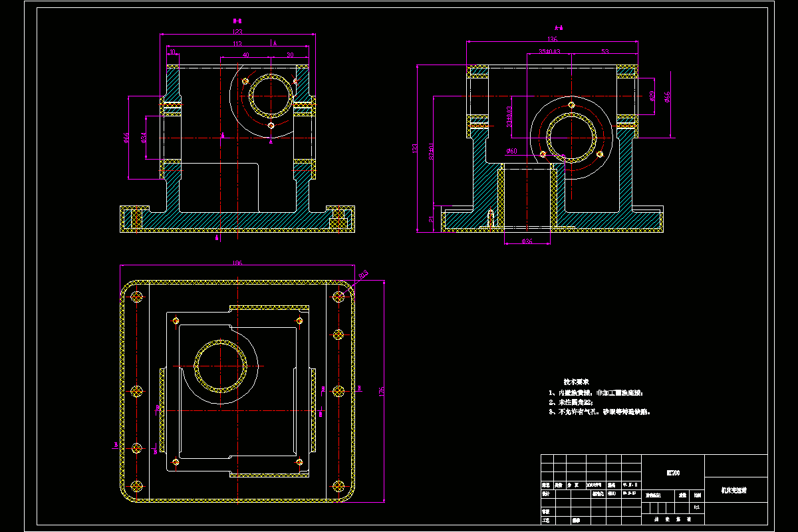Click the Ø29 bore dimension text
This screenshot has height=532, width=798.
(x=652, y=96)
